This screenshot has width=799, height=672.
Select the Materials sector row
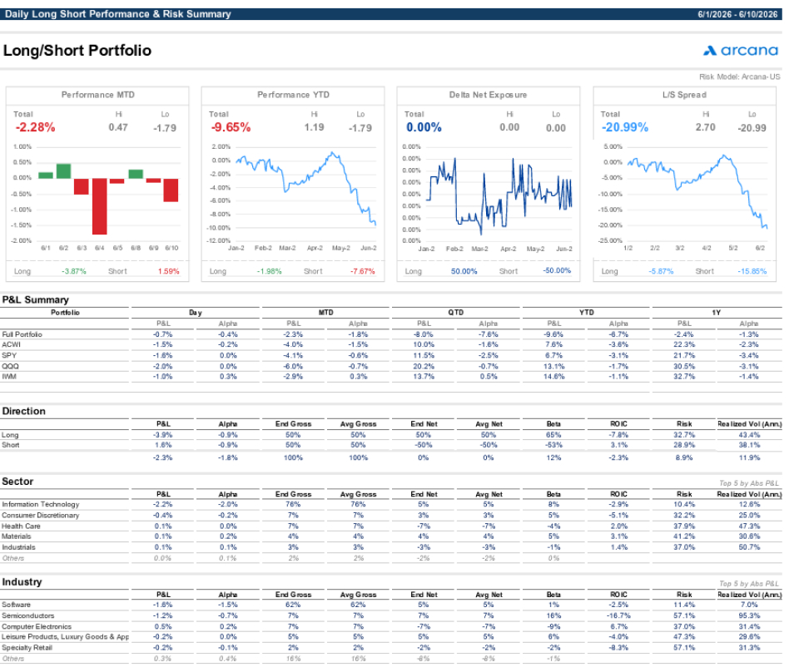(x=391, y=536)
